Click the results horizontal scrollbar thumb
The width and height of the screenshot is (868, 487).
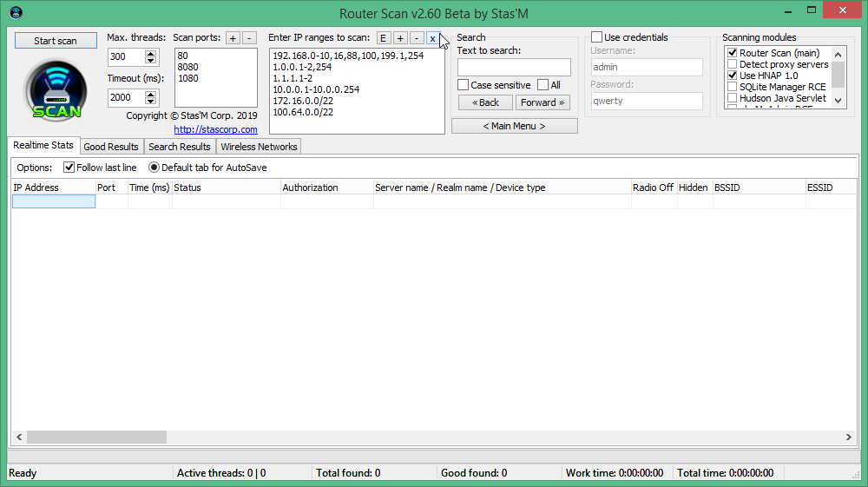point(97,438)
